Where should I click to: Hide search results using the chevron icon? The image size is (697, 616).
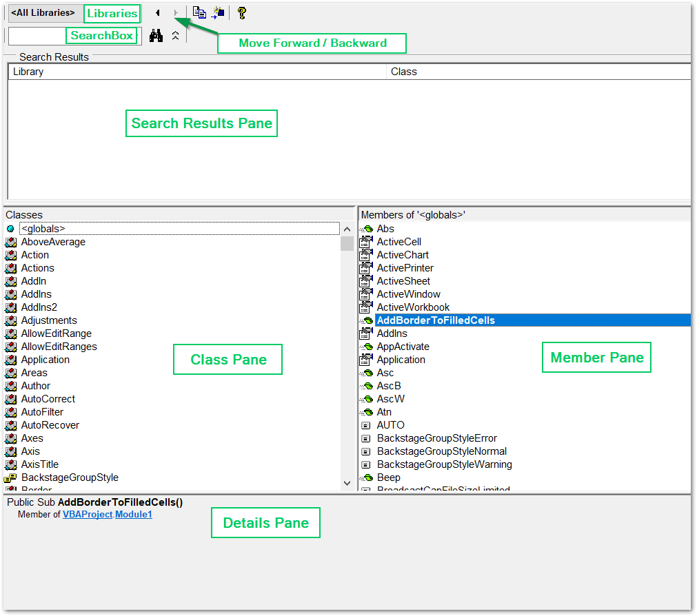click(176, 35)
